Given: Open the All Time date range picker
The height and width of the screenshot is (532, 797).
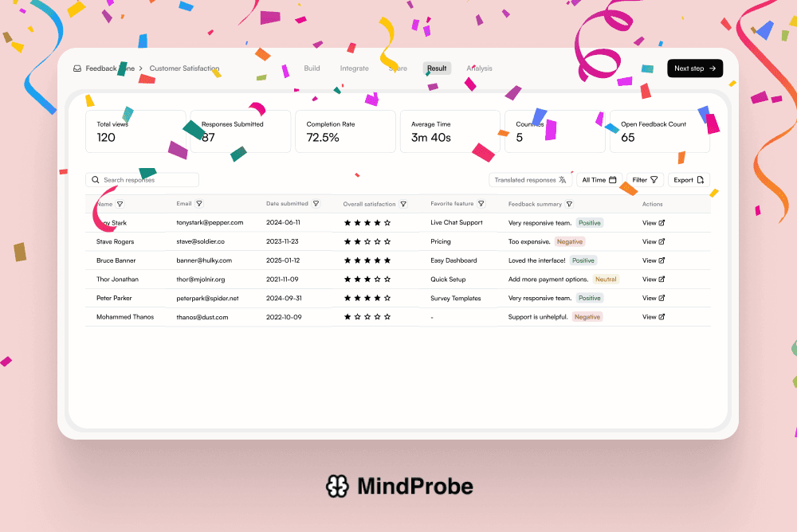Looking at the screenshot, I should click(599, 180).
